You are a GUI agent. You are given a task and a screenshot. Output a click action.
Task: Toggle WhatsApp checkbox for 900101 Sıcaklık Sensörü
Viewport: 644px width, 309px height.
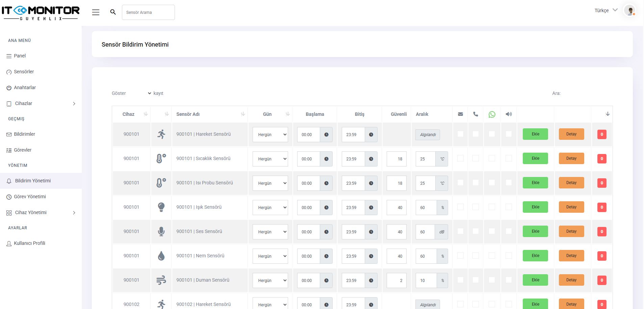[x=492, y=158]
